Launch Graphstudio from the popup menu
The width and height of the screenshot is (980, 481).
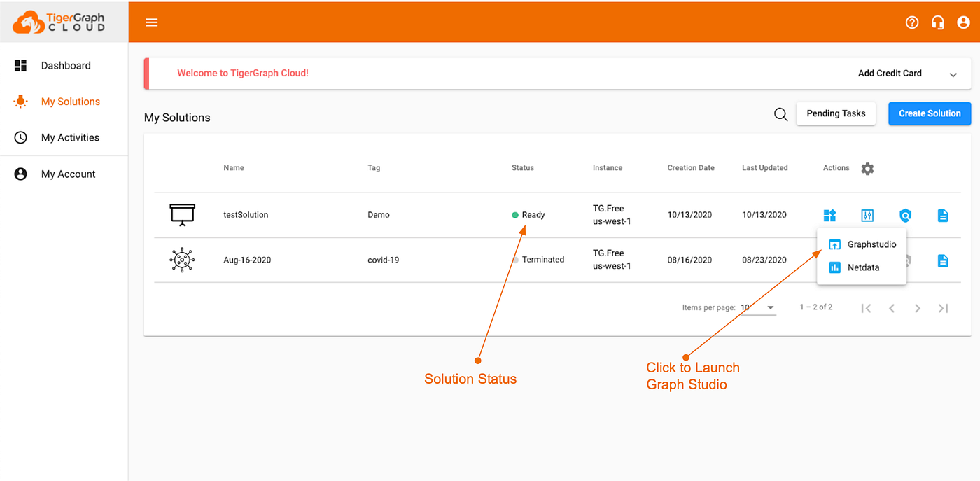[862, 244]
